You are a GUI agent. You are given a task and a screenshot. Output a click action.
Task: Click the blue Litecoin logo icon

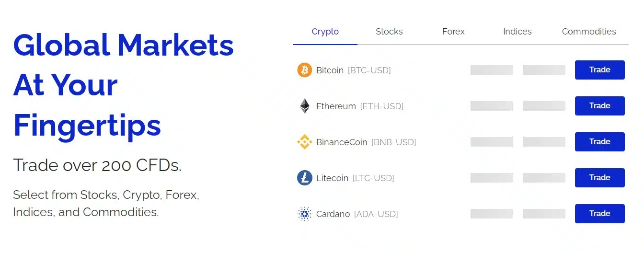click(305, 178)
